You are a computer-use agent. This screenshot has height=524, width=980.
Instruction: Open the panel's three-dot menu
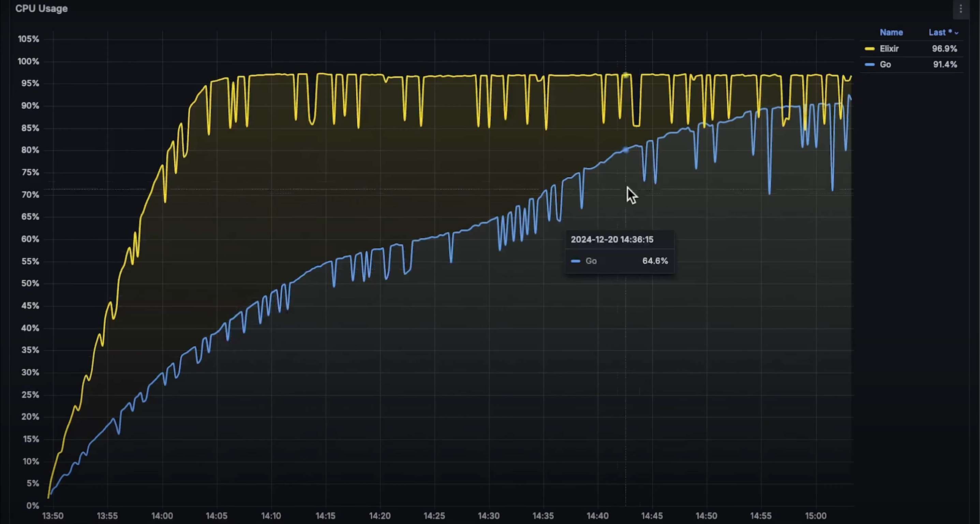point(961,9)
